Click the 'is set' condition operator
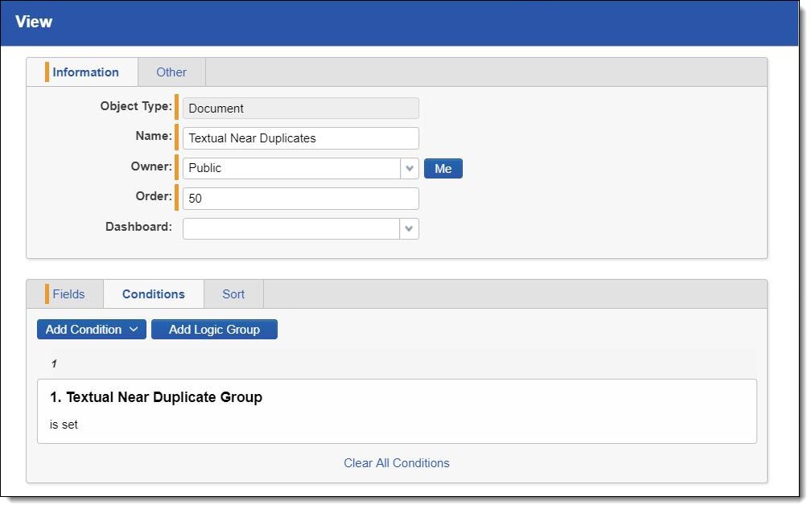The image size is (812, 509). pyautogui.click(x=64, y=425)
